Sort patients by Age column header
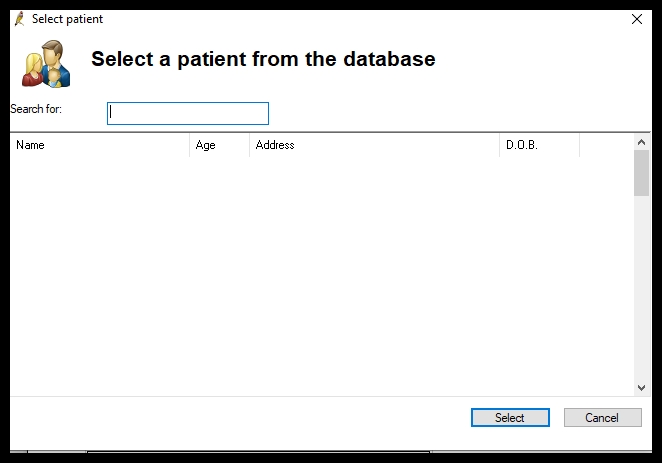The width and height of the screenshot is (662, 463). (x=219, y=145)
